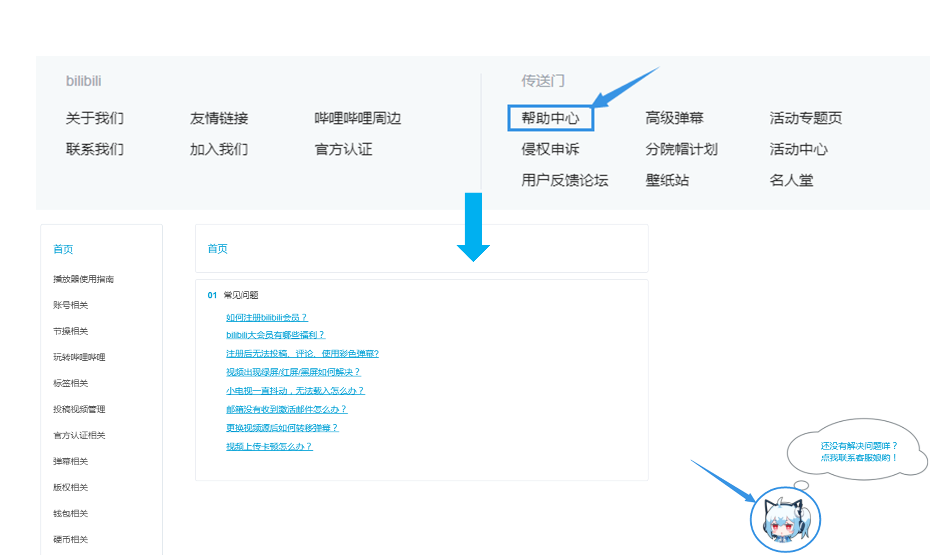Screen dimensions: 931x560
Task: Select 官方认证相关 in sidebar
Action: (x=79, y=435)
